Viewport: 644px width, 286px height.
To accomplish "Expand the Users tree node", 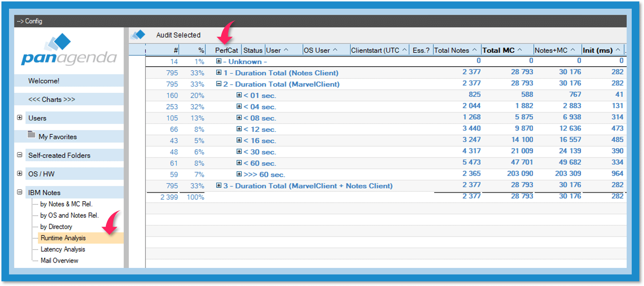I will click(x=20, y=118).
